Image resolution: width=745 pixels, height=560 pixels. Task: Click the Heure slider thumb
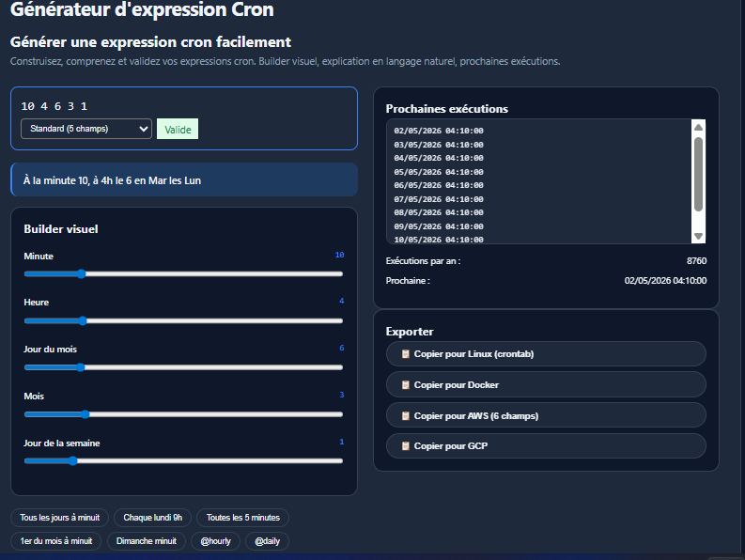coord(83,321)
